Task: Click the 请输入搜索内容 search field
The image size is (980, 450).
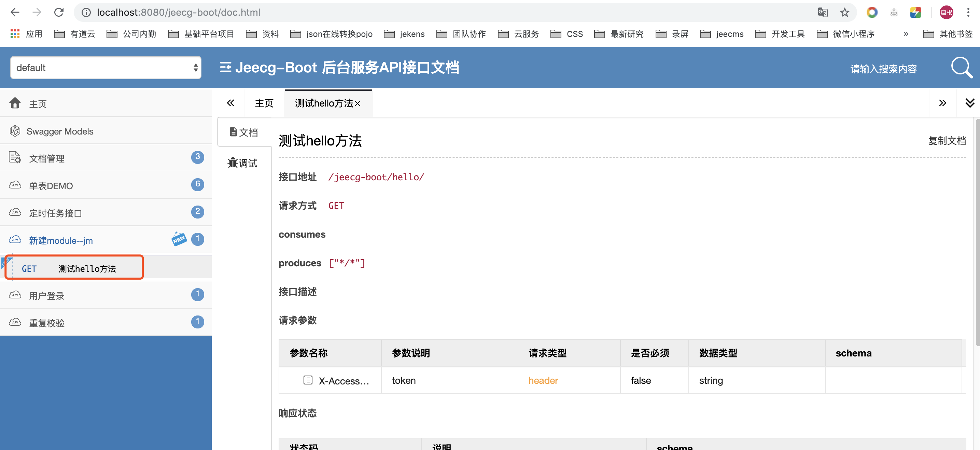Action: 883,69
